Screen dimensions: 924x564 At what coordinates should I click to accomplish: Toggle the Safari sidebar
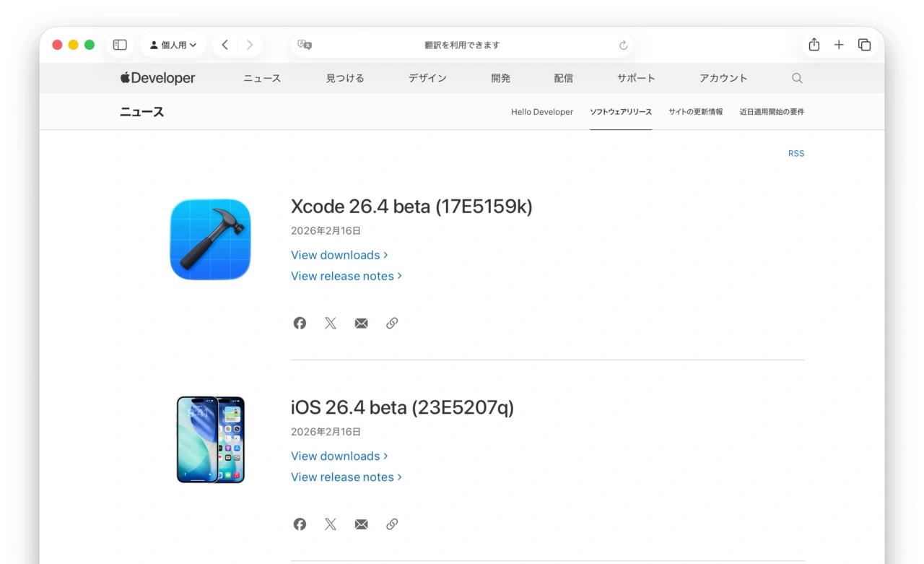coord(119,44)
